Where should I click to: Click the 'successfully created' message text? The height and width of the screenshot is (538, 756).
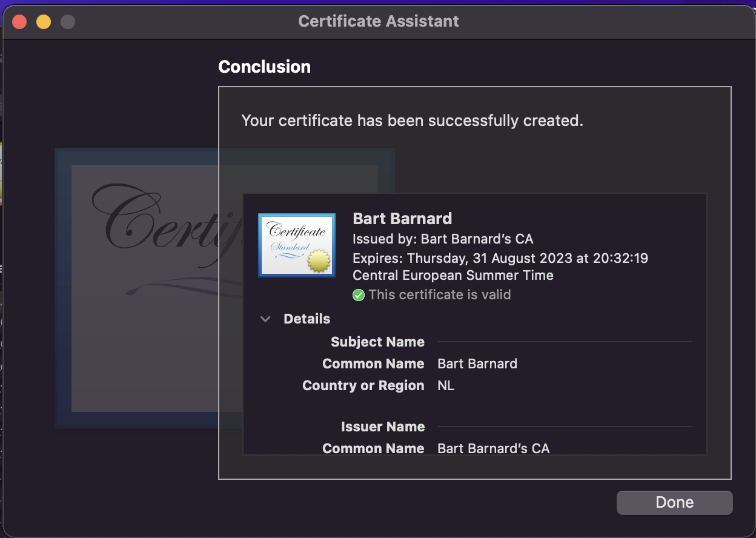click(412, 121)
